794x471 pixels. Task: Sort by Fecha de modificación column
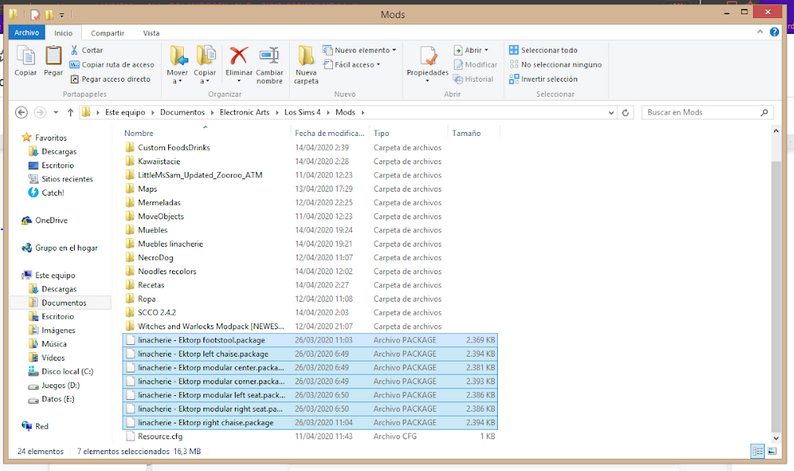click(330, 133)
